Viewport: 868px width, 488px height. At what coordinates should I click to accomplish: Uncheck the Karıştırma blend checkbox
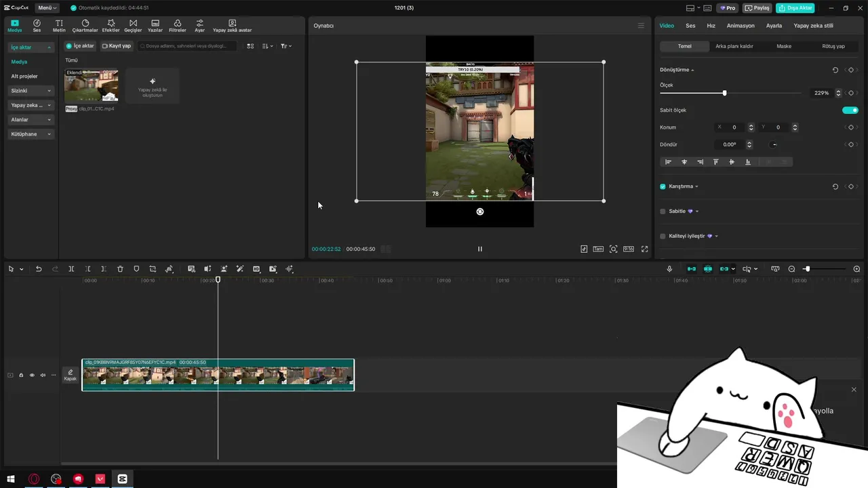tap(663, 186)
